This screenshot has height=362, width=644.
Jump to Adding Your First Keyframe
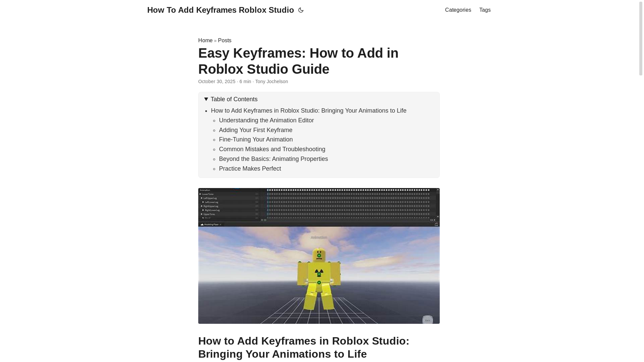tap(256, 130)
